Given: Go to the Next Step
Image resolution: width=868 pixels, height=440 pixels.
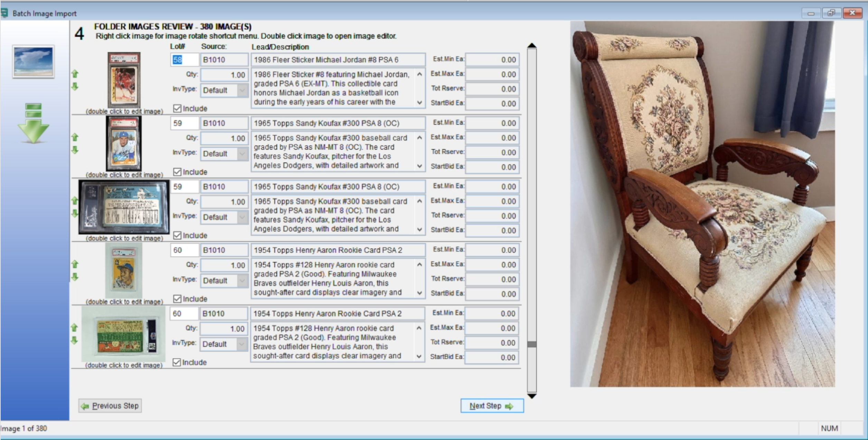Looking at the screenshot, I should tap(492, 406).
